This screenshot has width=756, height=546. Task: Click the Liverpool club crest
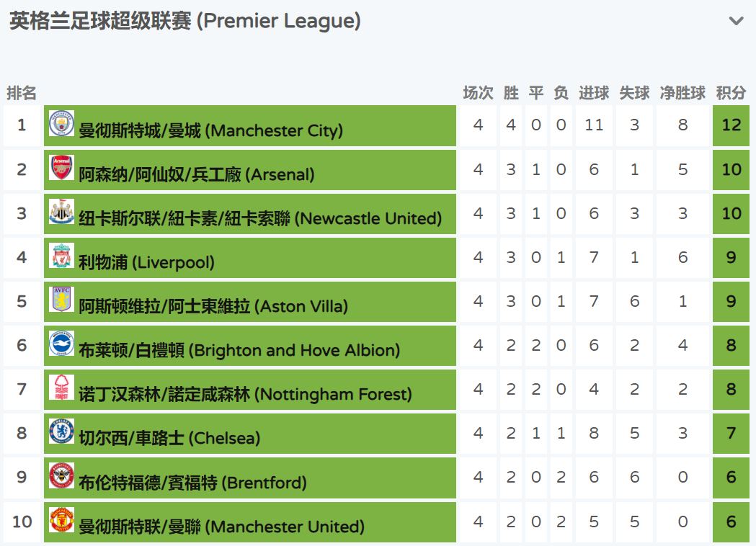(61, 256)
